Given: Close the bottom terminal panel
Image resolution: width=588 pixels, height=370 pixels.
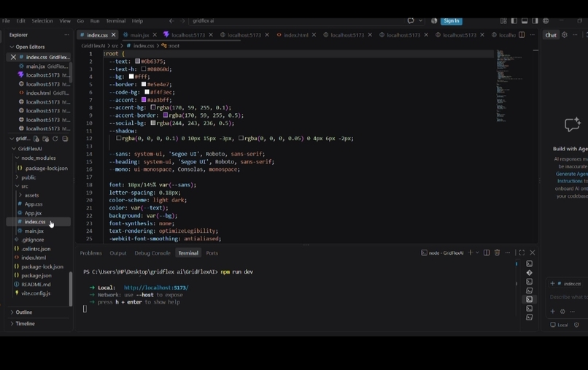Looking at the screenshot, I should click(x=532, y=253).
